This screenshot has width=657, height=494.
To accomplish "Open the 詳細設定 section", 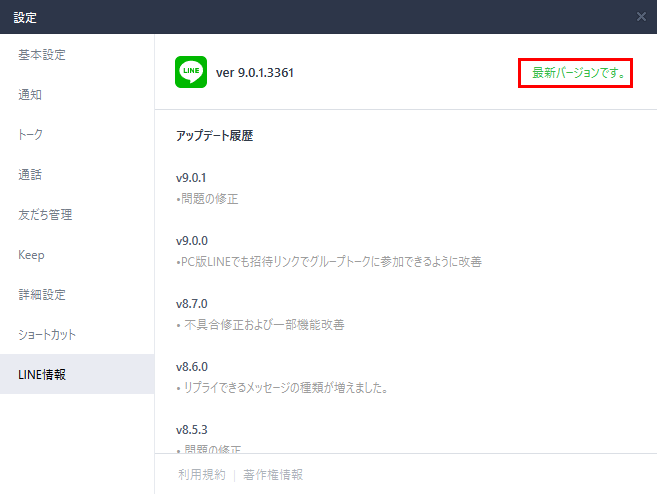I will (42, 295).
